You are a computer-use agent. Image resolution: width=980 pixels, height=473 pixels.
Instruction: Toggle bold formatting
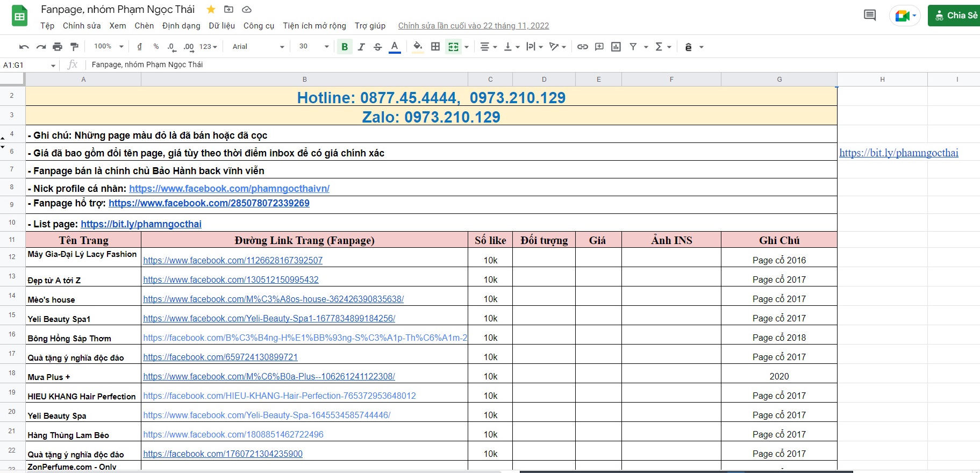(345, 47)
